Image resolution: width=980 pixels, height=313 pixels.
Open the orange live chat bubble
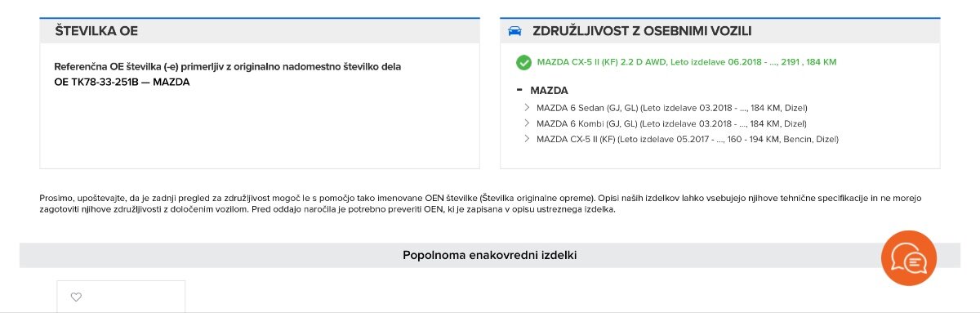coord(909,258)
